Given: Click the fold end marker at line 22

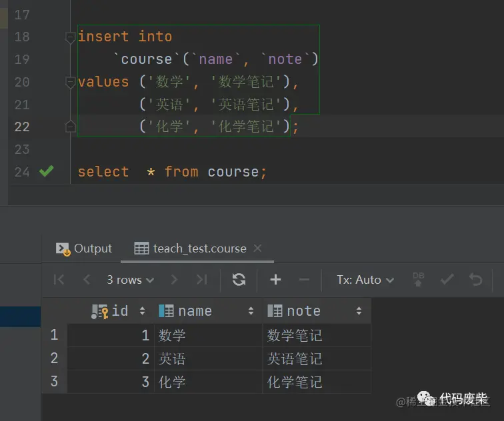Looking at the screenshot, I should coord(71,126).
